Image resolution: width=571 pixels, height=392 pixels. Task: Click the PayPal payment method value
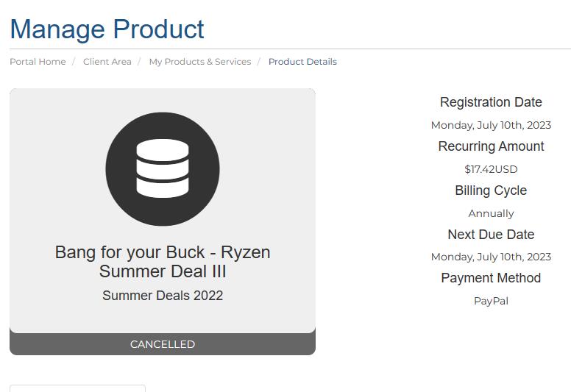491,301
